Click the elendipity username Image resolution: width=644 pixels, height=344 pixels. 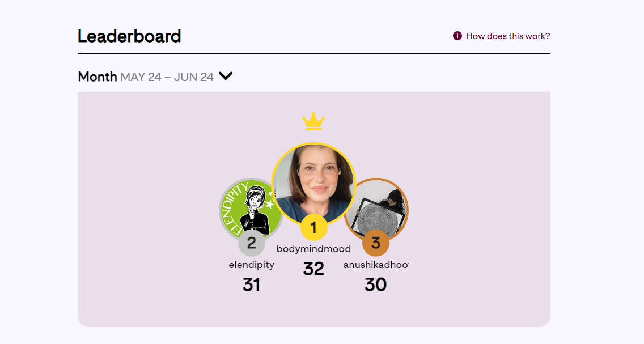251,265
